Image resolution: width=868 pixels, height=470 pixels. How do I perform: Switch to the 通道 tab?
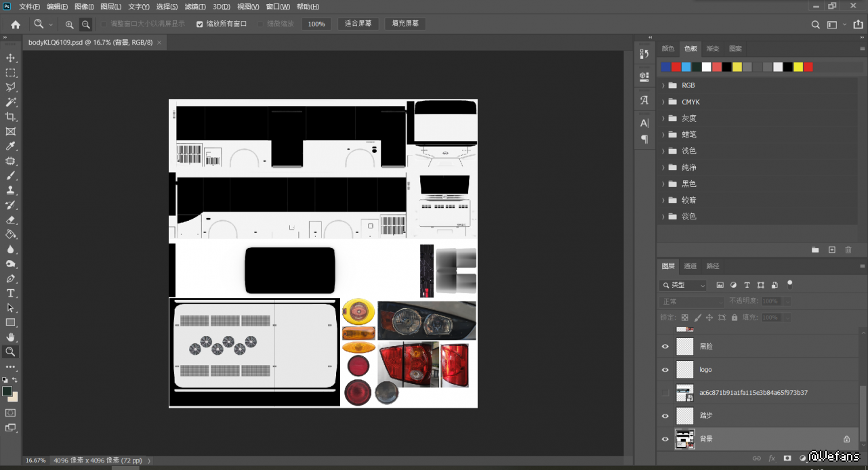click(690, 266)
